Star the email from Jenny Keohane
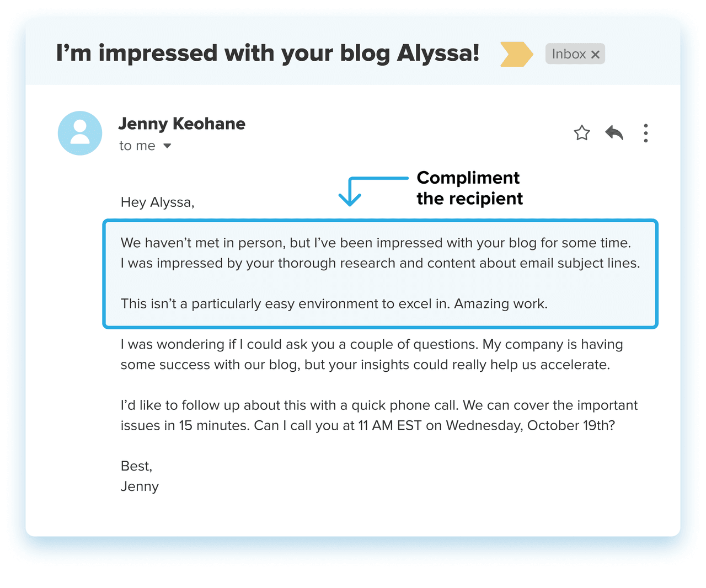Viewport: 706px width, 588px height. point(582,133)
